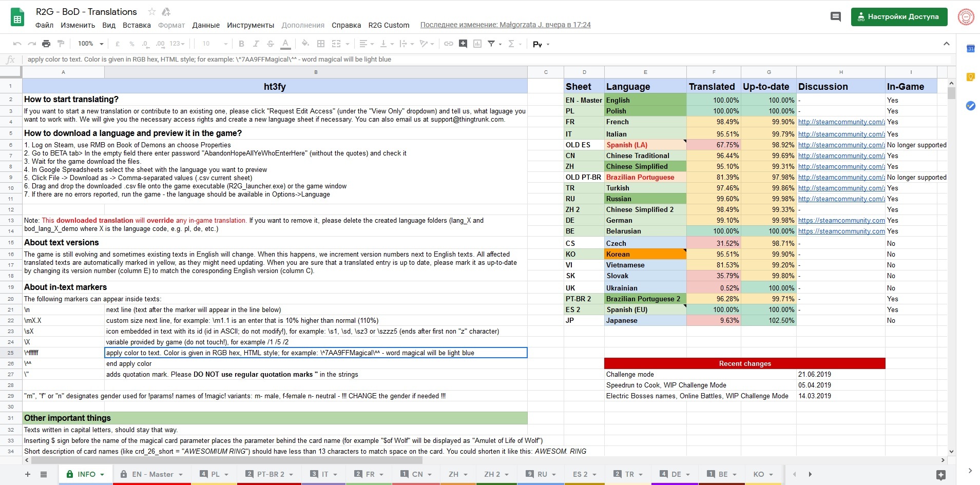Open the all sheets list icon
Viewport: 980px width, 485px height.
[44, 474]
